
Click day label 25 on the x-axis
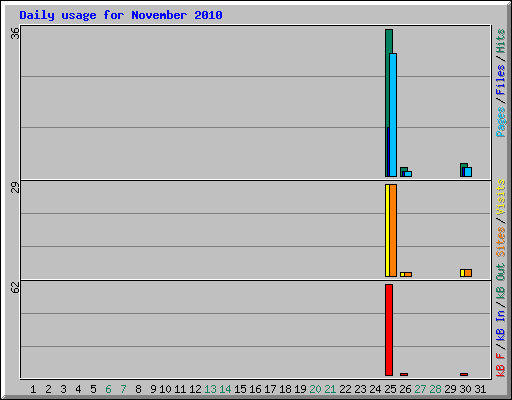(x=390, y=389)
